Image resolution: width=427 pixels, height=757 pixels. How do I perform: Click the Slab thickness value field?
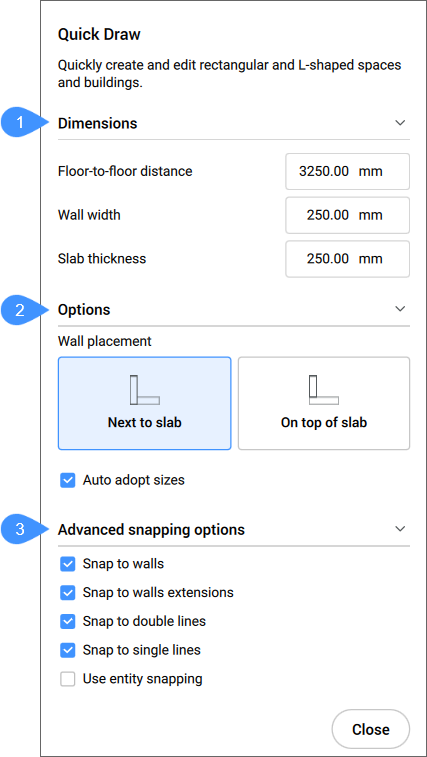[348, 259]
